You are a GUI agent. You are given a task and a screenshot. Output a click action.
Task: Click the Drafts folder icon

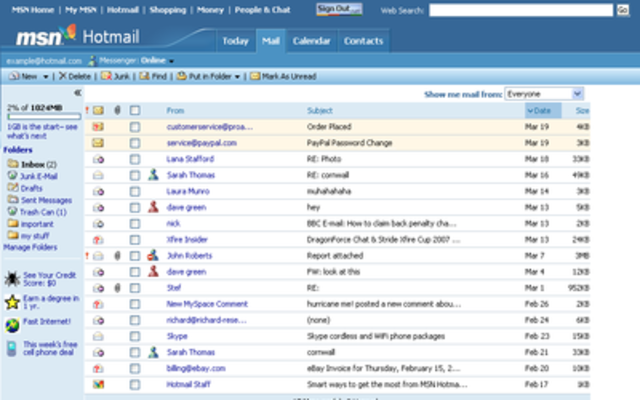point(13,187)
